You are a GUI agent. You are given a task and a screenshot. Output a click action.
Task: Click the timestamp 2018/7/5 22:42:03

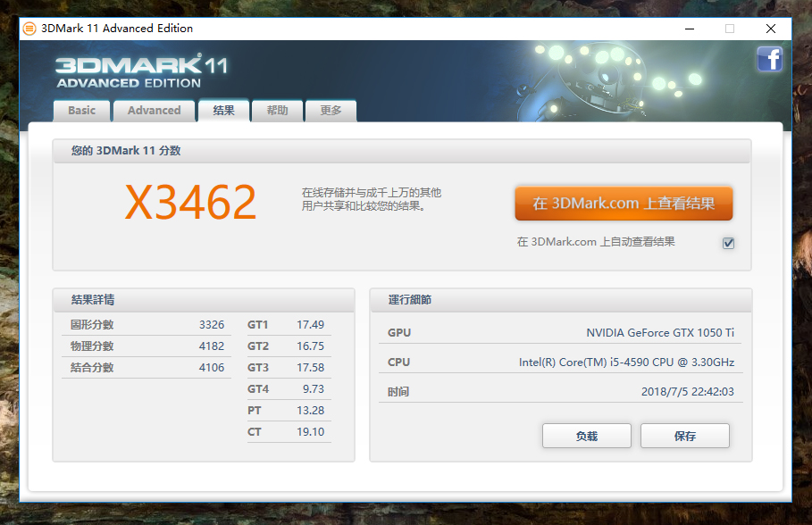coord(688,391)
